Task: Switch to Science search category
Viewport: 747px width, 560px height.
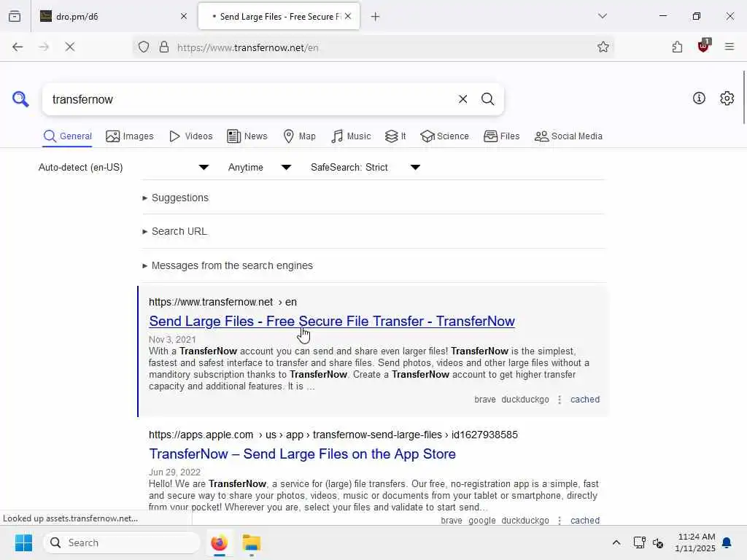Action: point(444,136)
